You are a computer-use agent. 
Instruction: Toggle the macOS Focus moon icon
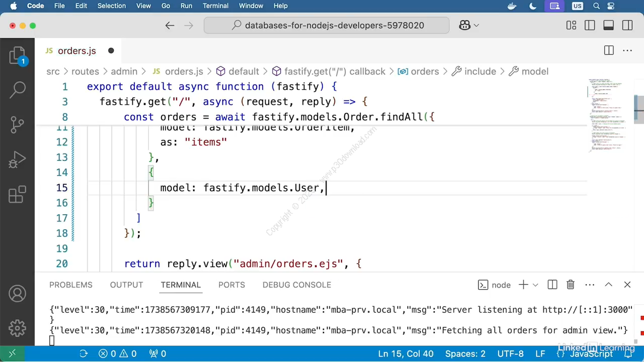point(533,6)
